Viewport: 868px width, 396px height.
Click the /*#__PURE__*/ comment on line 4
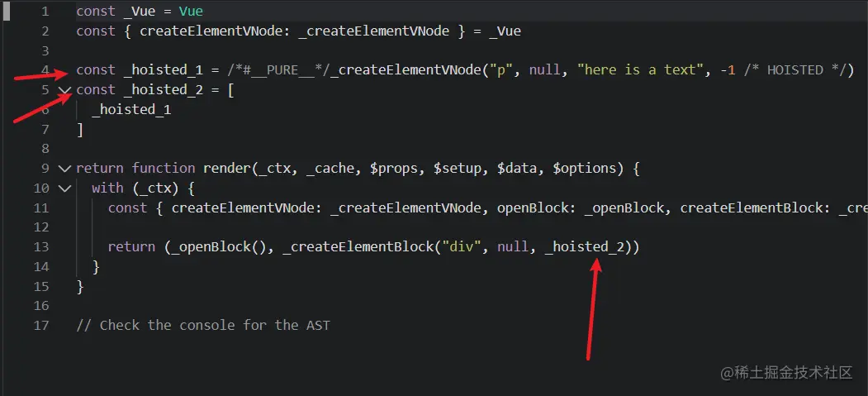pyautogui.click(x=277, y=70)
